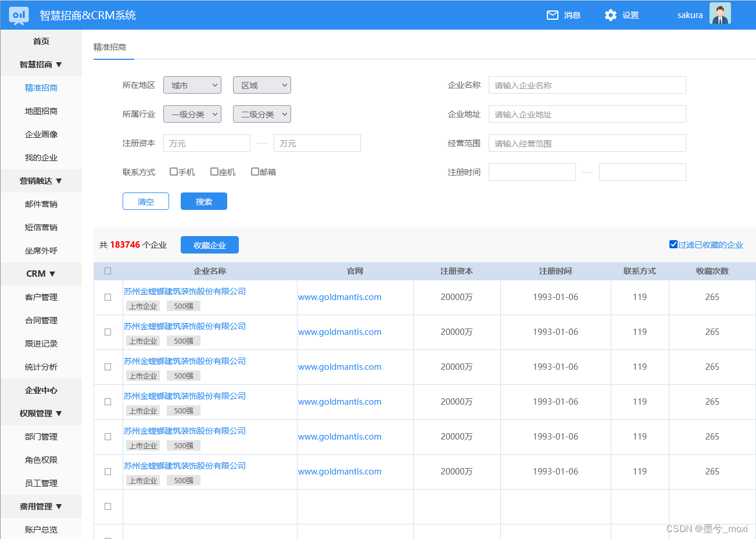This screenshot has width=756, height=539.
Task: Open the 二级分类 industry dropdown
Action: (262, 114)
